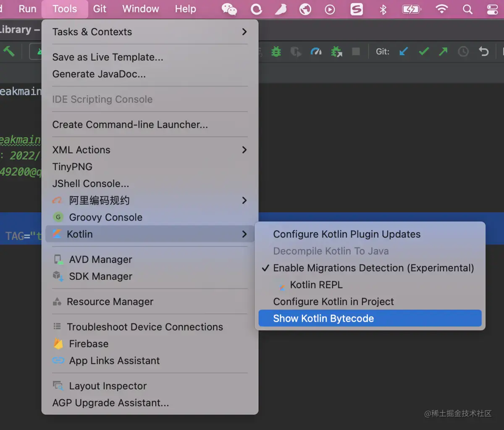Viewport: 504px width, 430px height.
Task: Click the run with coverage shield icon
Action: coord(296,52)
